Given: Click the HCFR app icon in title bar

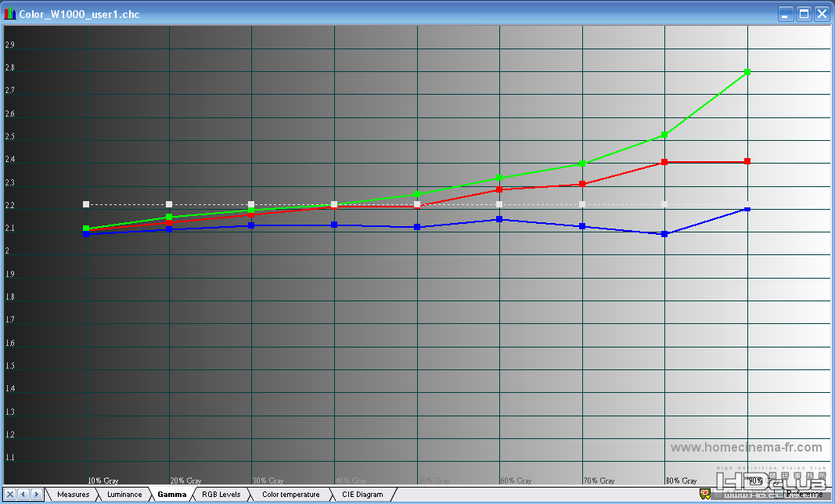Looking at the screenshot, I should click(10, 13).
